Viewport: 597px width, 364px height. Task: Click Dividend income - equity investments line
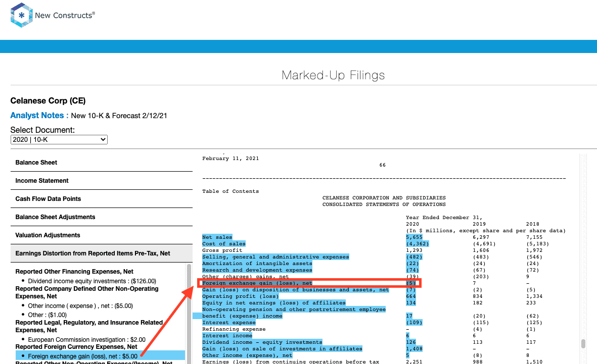point(262,342)
